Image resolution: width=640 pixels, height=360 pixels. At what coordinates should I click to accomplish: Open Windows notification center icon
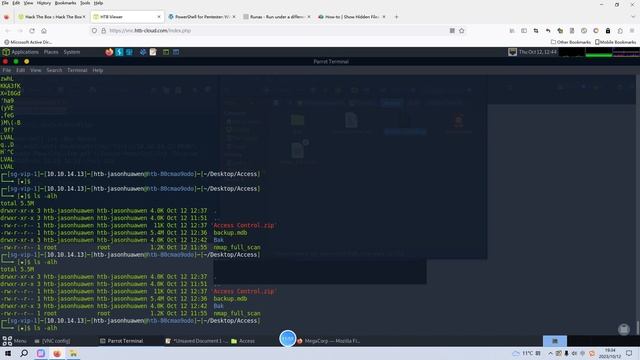click(x=629, y=353)
